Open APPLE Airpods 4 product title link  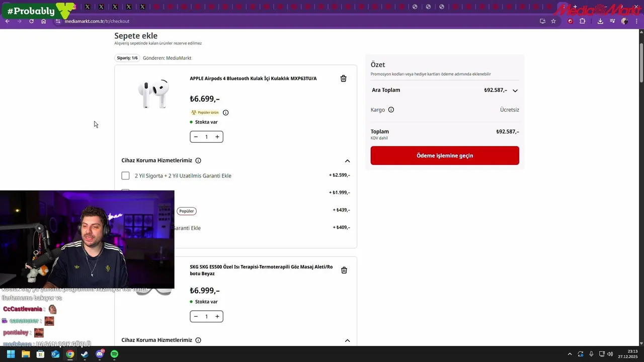point(253,78)
